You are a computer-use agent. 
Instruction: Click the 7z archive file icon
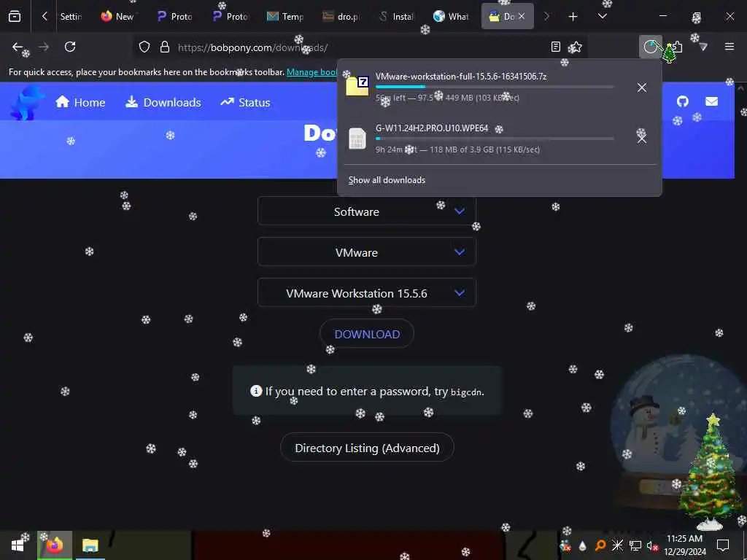tap(357, 86)
